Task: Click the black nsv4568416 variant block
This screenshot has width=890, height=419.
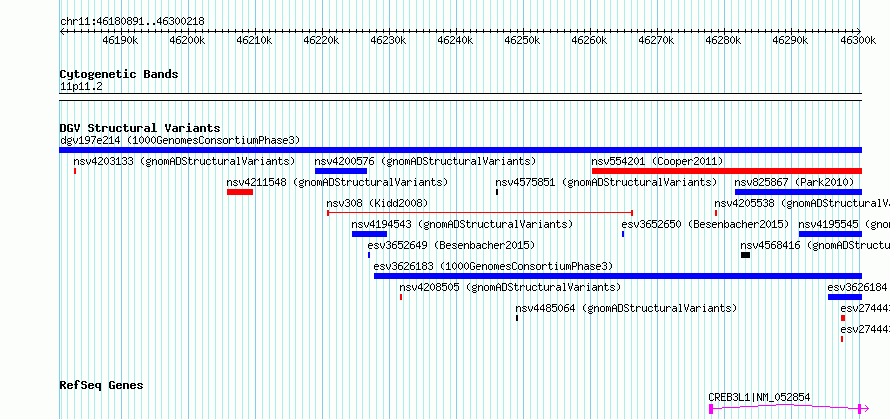Action: [x=746, y=255]
